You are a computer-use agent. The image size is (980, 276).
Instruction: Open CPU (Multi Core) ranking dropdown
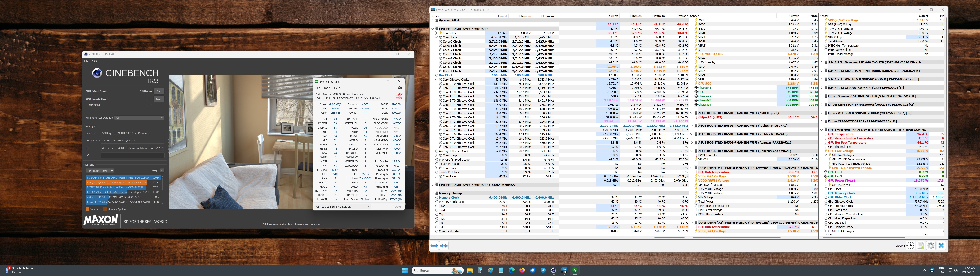(100, 171)
